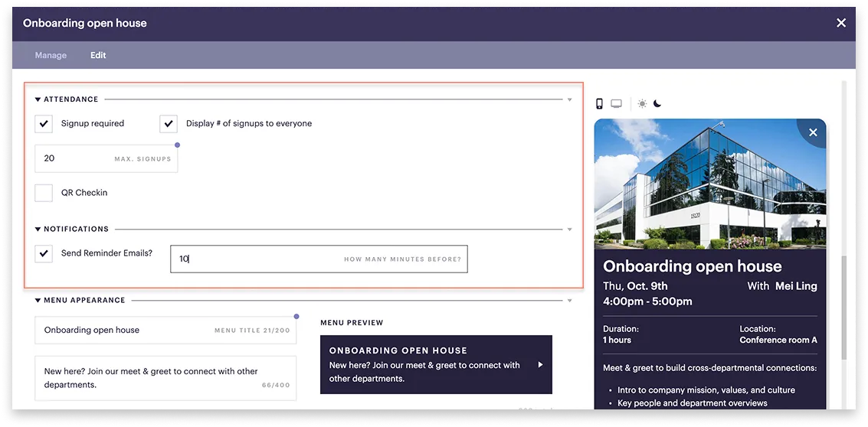Click bullet Intro to company mission, values, and culture

(706, 390)
